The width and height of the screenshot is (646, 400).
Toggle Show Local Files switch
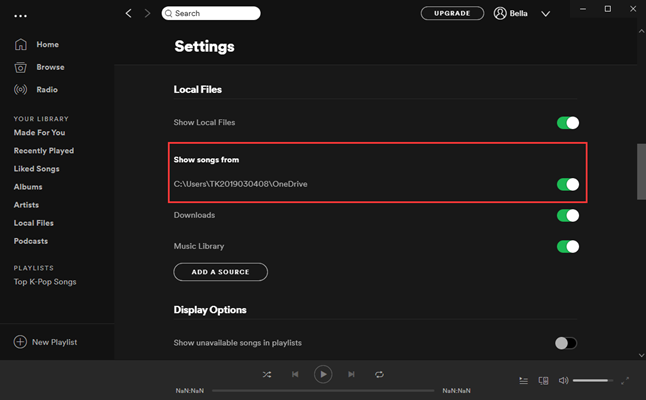(568, 123)
